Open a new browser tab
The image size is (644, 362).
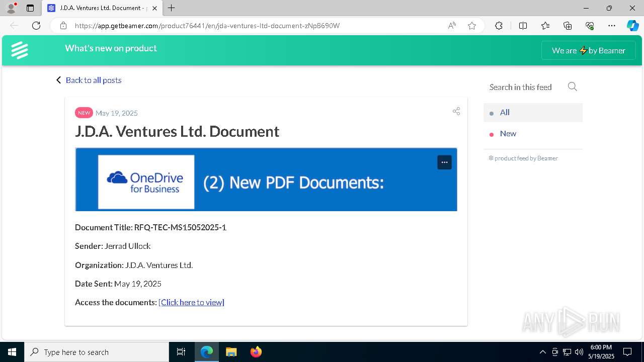[172, 8]
